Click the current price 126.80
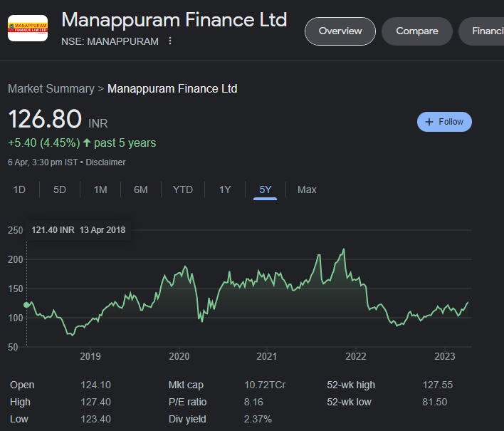504x431 pixels. [x=45, y=119]
